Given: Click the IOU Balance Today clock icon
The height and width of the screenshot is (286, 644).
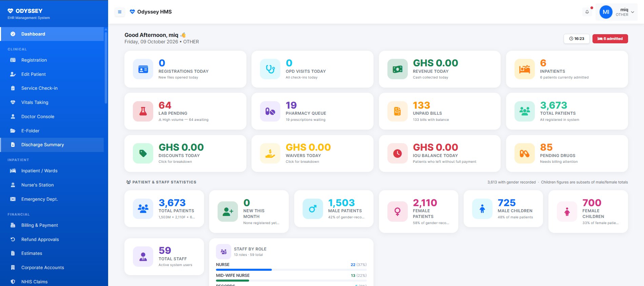Looking at the screenshot, I should point(397,154).
